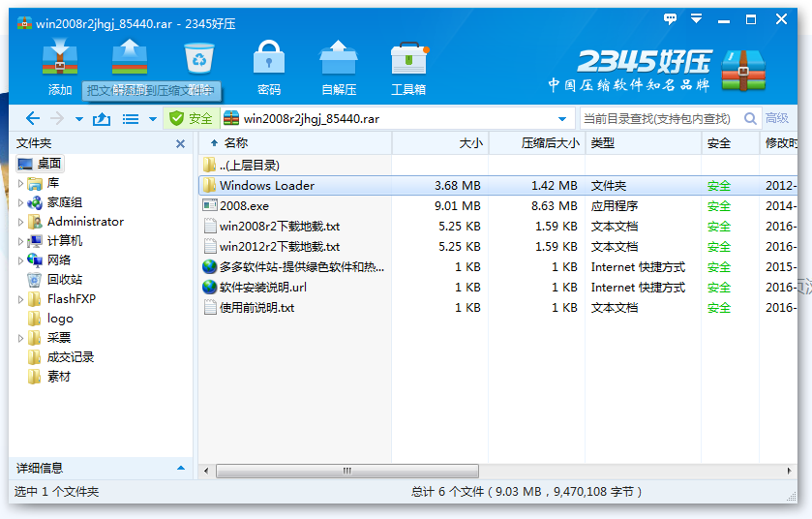Click the recycle bin delete toolbar icon
Viewport: 812px width, 519px height.
(198, 60)
